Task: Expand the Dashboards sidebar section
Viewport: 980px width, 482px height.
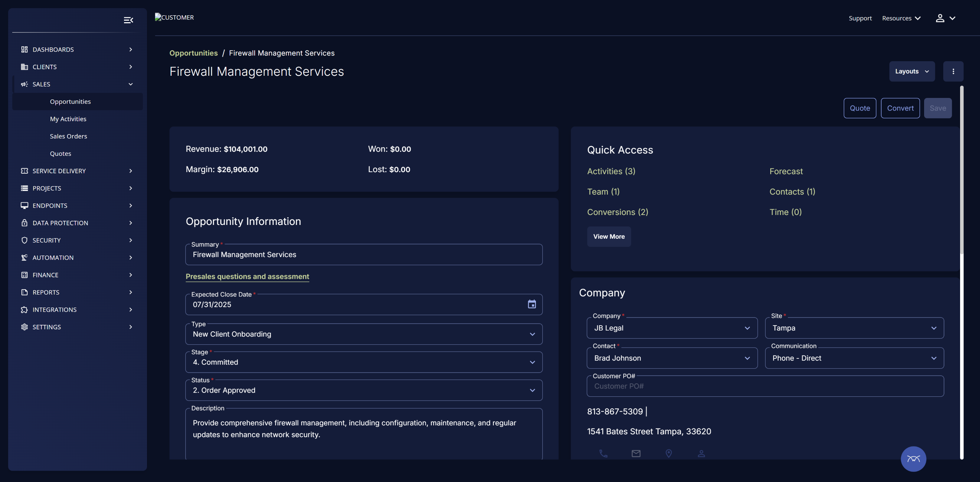Action: coord(77,49)
